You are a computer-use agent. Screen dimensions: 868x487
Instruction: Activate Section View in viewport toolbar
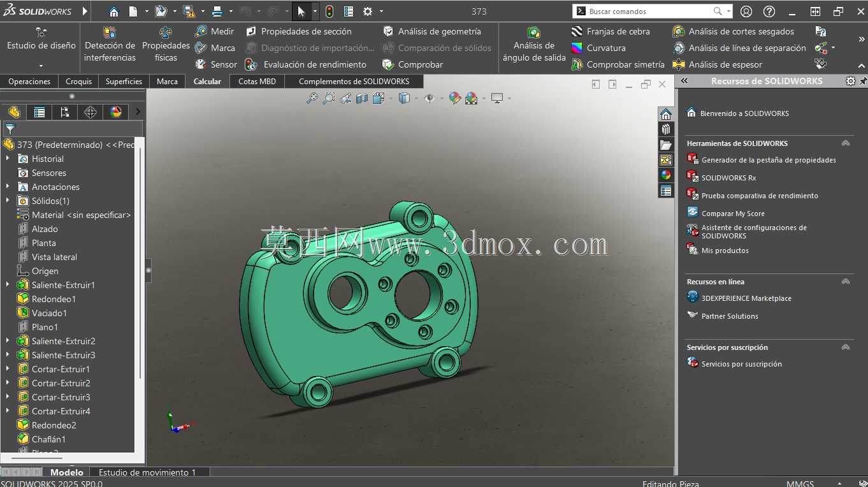point(362,98)
